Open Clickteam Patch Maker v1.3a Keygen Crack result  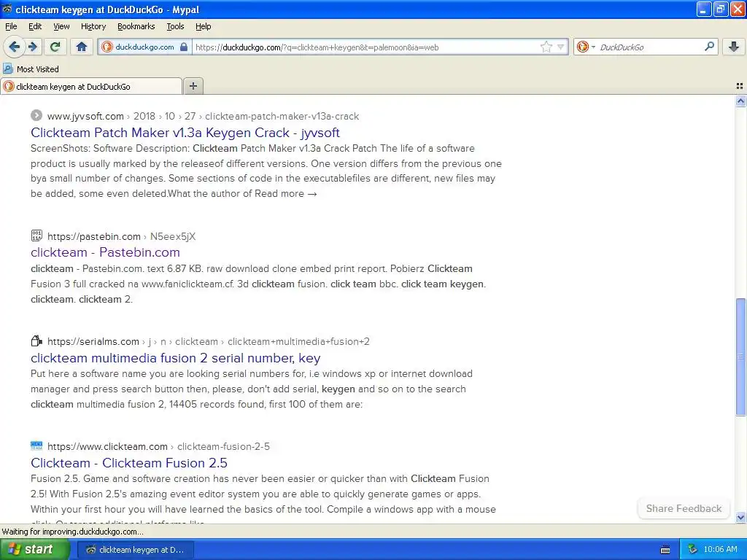pyautogui.click(x=185, y=133)
